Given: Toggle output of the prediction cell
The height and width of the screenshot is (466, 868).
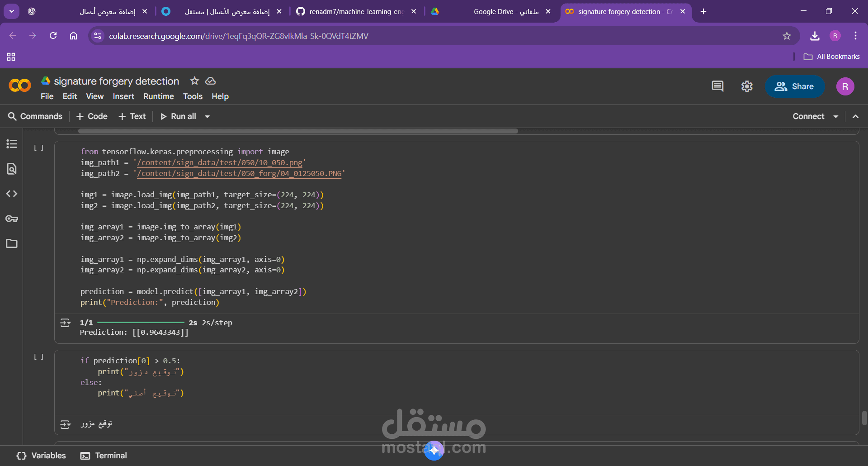Looking at the screenshot, I should (x=66, y=323).
